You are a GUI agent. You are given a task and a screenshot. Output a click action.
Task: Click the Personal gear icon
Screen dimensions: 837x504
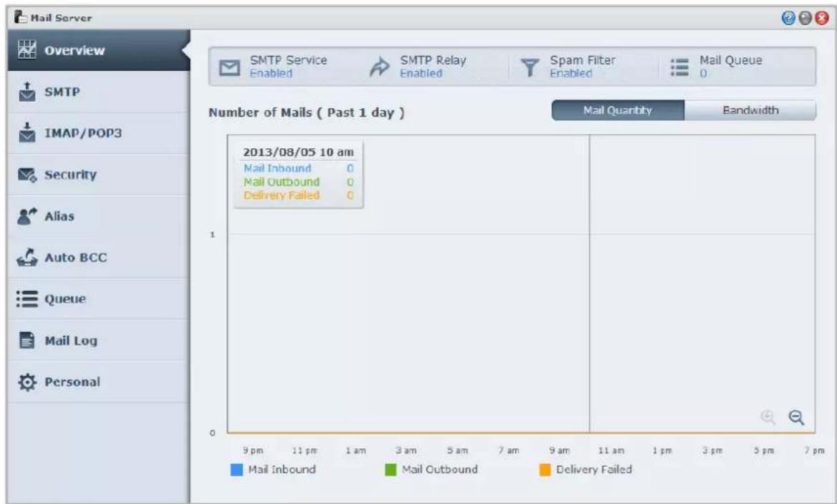(27, 382)
